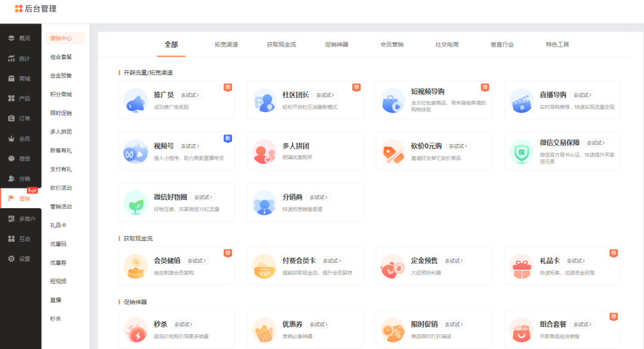Click the 微信交易保障 shield icon
Image resolution: width=644 pixels, height=349 pixels.
pyautogui.click(x=521, y=152)
